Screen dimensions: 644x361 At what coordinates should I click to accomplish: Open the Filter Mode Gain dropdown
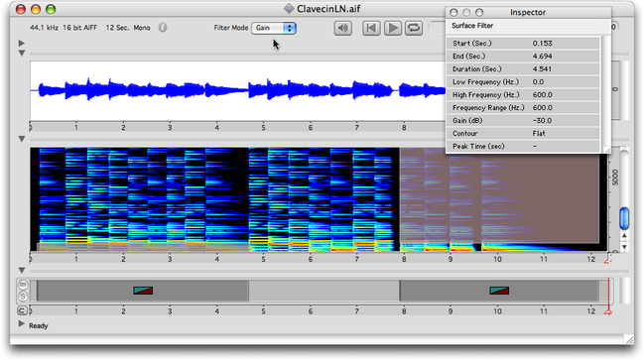tap(274, 28)
